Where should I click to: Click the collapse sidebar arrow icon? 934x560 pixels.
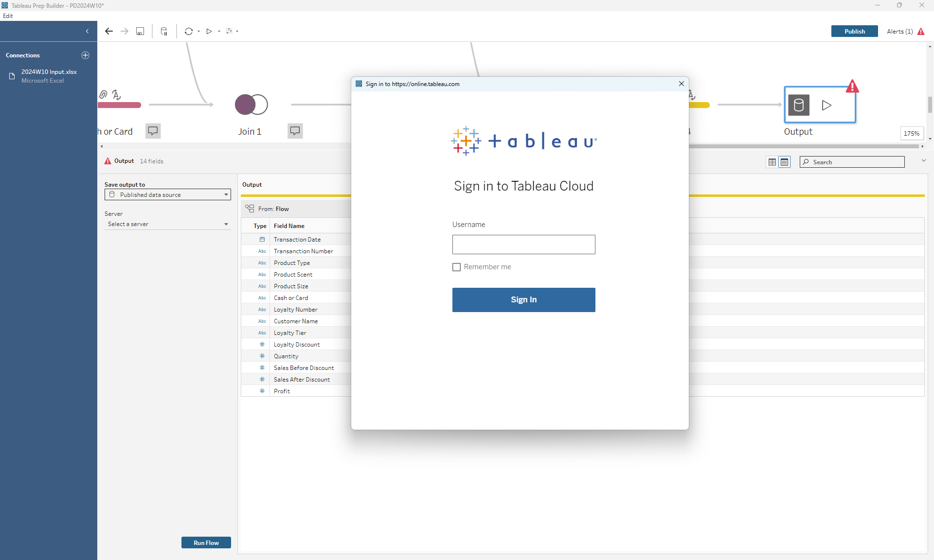[88, 31]
